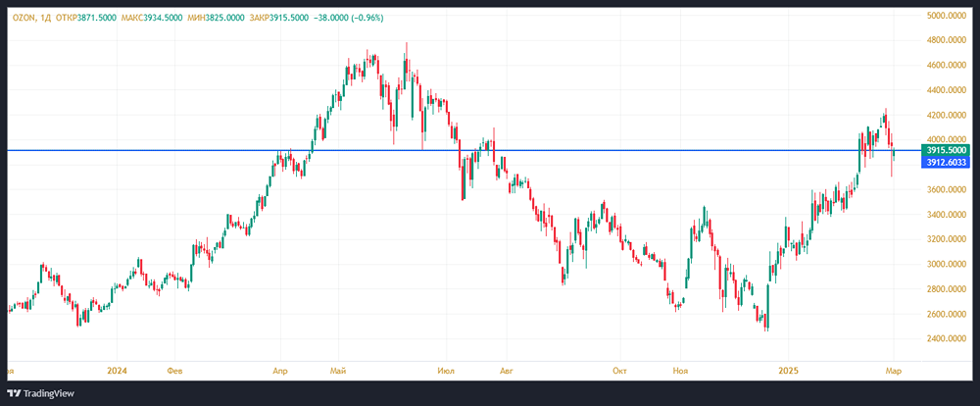
Task: Click the TradingView logo icon
Action: click(14, 392)
